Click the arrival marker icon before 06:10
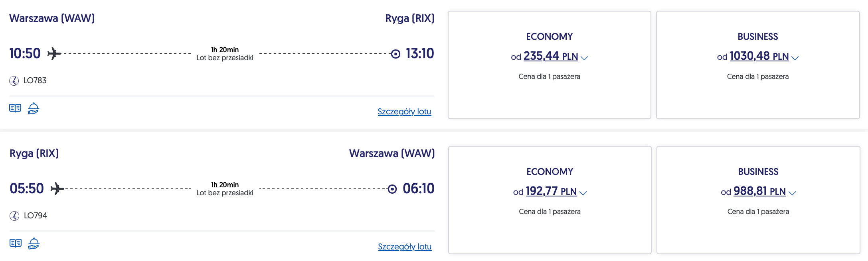The height and width of the screenshot is (261, 868). coord(392,189)
